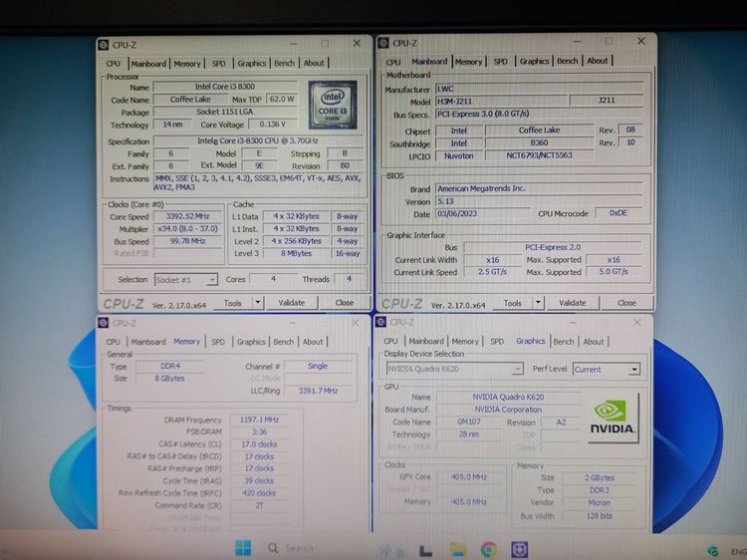The height and width of the screenshot is (560, 747).
Task: Open Bench tab in Mainboard window
Action: (x=568, y=61)
